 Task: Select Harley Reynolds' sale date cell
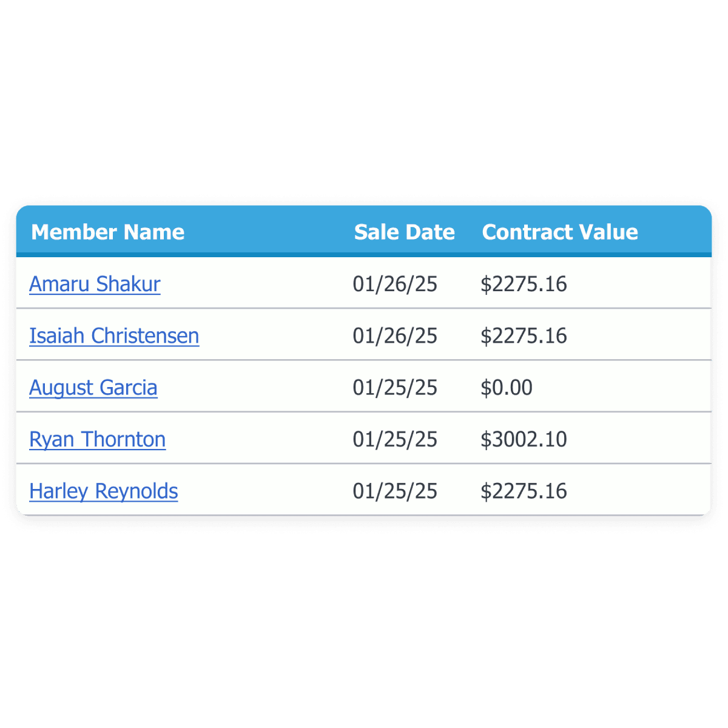click(x=395, y=491)
